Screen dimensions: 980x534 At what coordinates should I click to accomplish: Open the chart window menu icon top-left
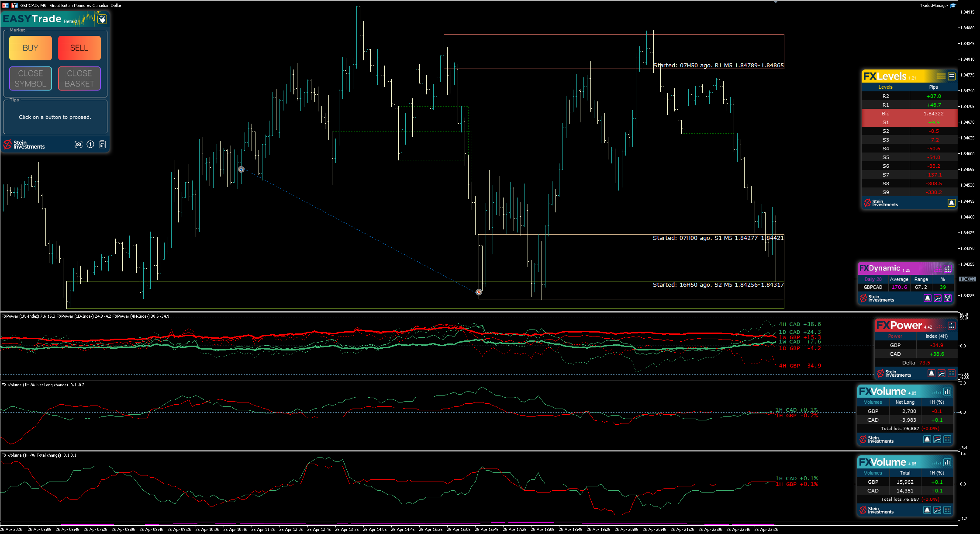tap(5, 5)
